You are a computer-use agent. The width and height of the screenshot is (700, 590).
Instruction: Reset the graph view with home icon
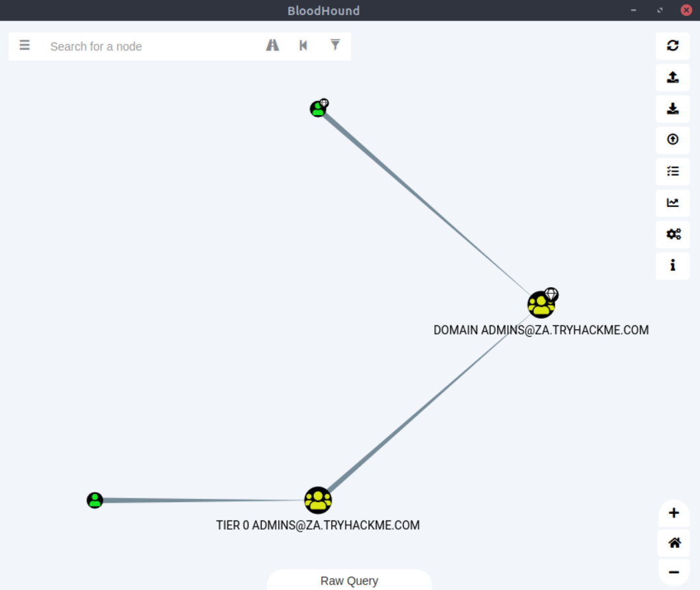[674, 542]
